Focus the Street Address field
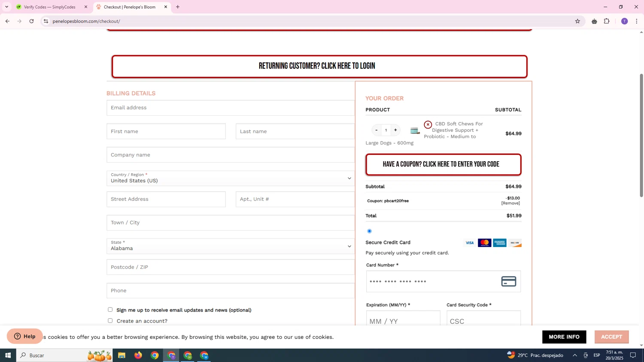644x362 pixels. 166,199
